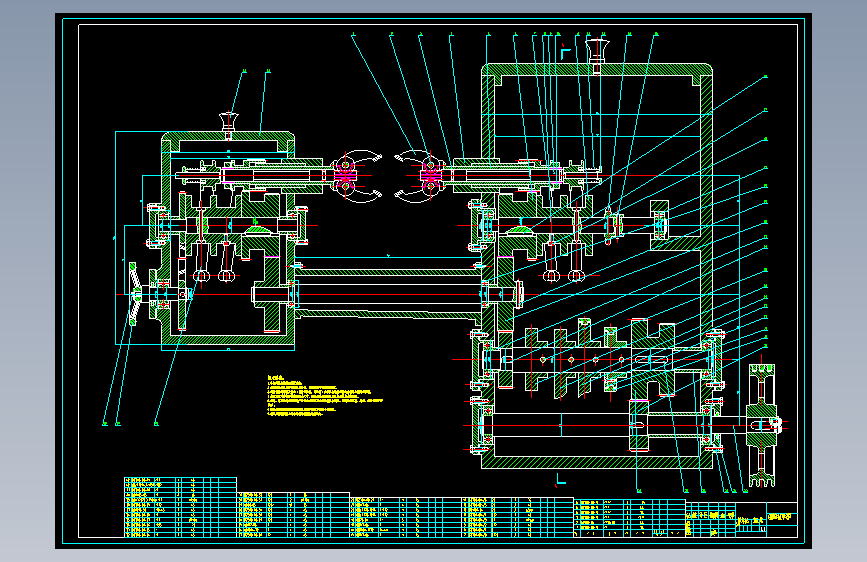Viewport: 867px width, 562px height.
Task: Click the long connecting tube between the two housings
Action: pos(389,293)
